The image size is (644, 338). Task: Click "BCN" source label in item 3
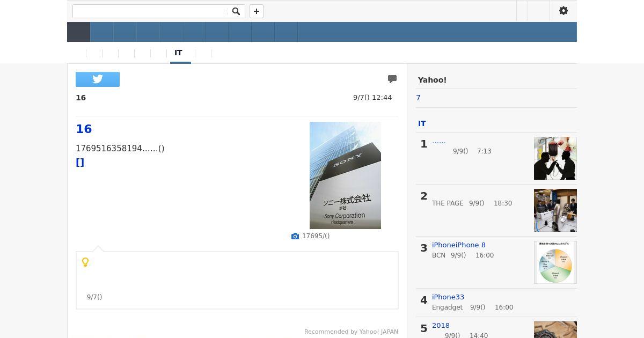(438, 255)
